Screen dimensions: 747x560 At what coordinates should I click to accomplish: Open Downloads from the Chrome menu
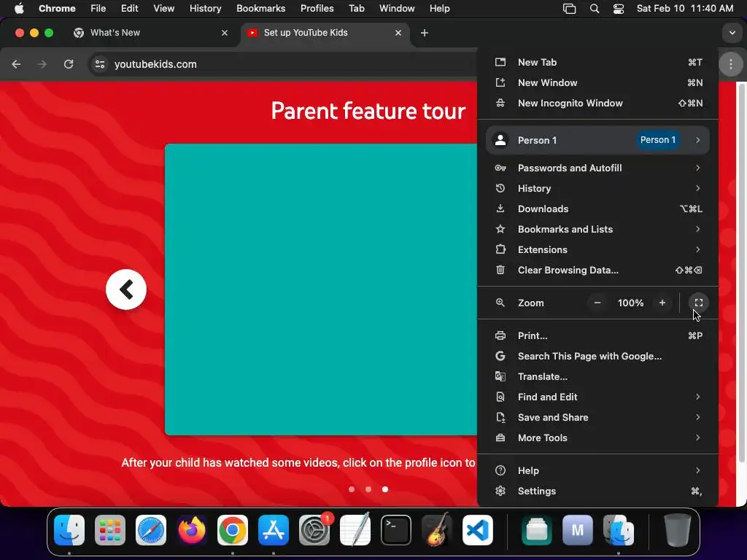tap(597, 209)
